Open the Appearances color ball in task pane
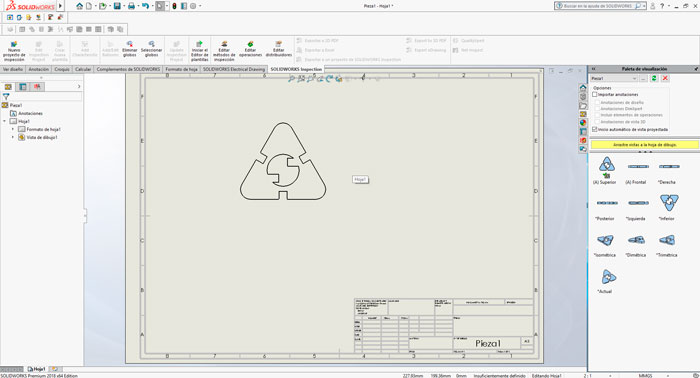 (583, 123)
